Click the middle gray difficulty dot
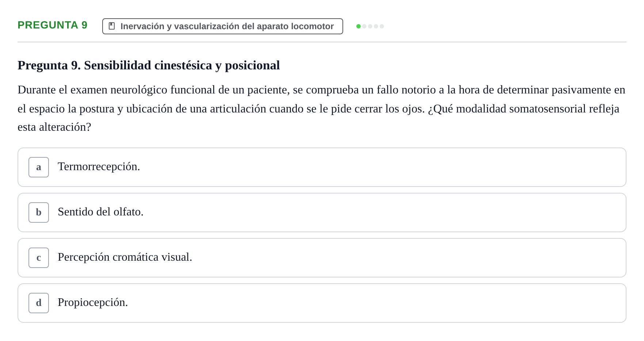This screenshot has width=644, height=341. (x=370, y=26)
